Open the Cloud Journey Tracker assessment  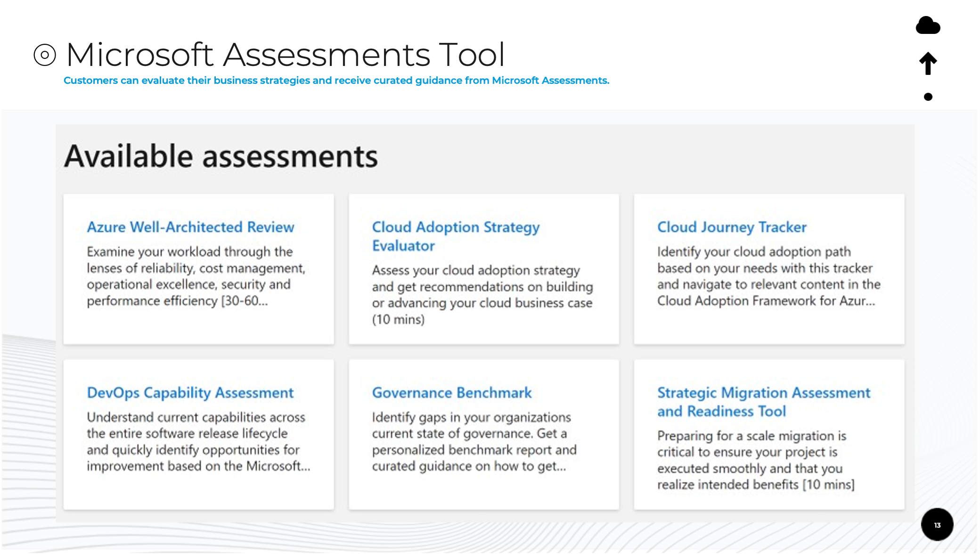pyautogui.click(x=732, y=227)
